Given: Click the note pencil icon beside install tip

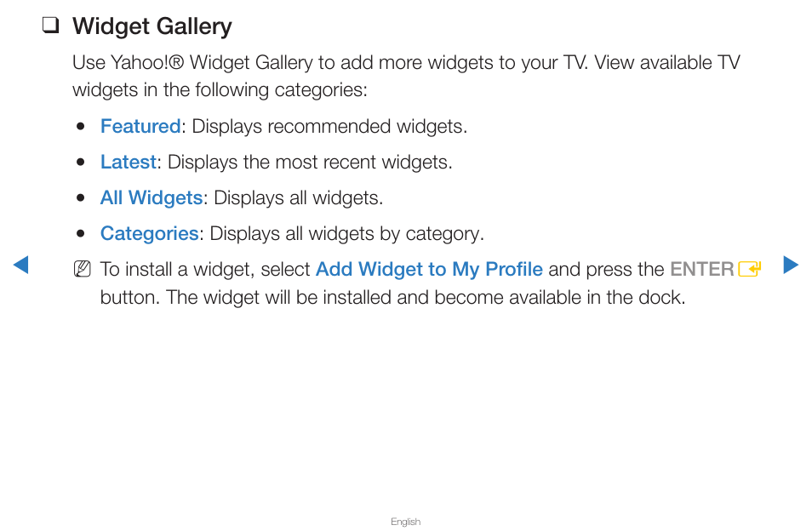Looking at the screenshot, I should pyautogui.click(x=83, y=270).
